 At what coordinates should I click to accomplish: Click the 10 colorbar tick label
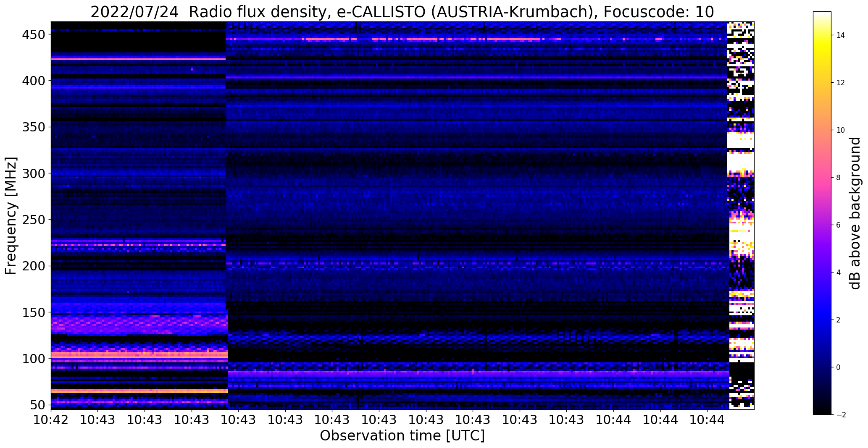(x=841, y=130)
